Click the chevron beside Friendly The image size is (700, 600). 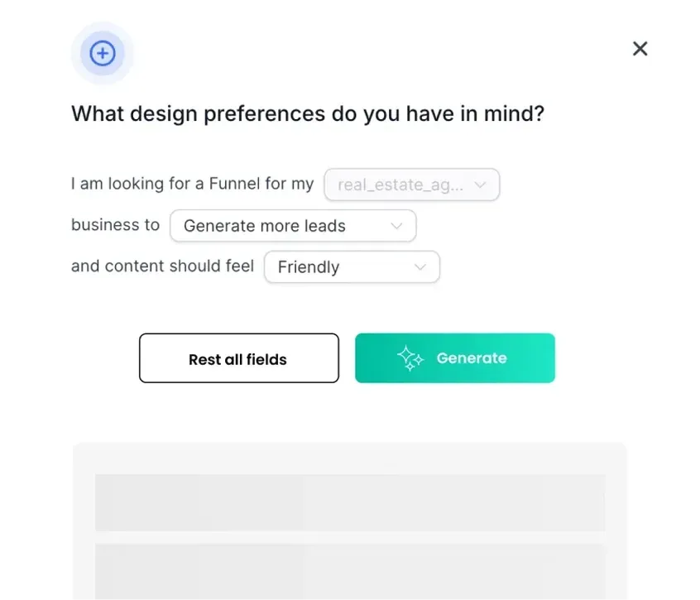coord(420,267)
